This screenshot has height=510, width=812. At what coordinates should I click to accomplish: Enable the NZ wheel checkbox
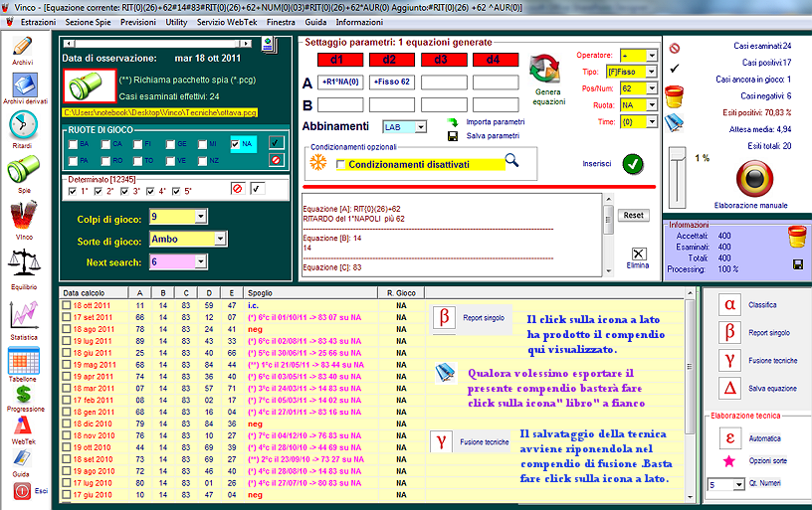(x=202, y=161)
